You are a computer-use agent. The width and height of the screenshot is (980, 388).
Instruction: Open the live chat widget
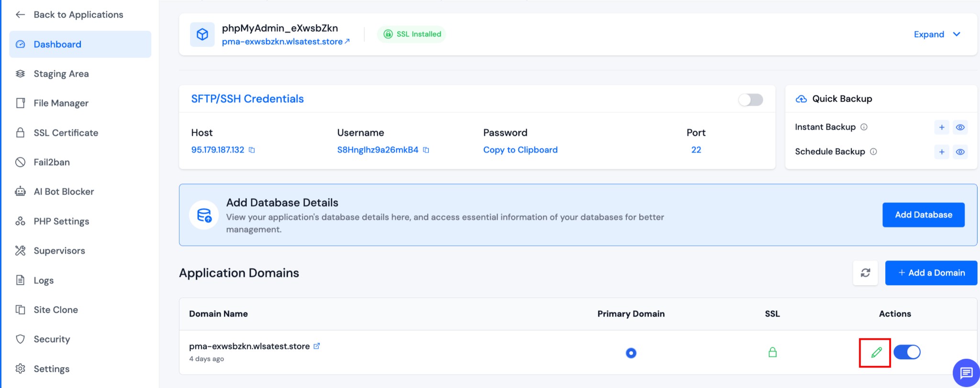966,372
